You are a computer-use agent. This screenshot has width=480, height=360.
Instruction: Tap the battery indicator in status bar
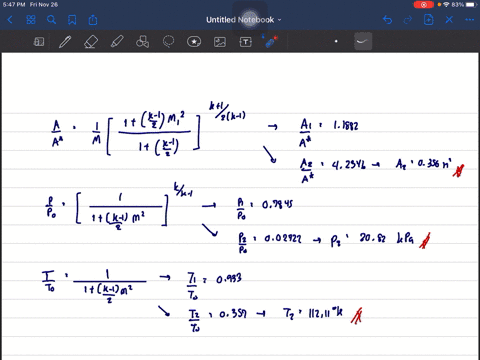(471, 5)
